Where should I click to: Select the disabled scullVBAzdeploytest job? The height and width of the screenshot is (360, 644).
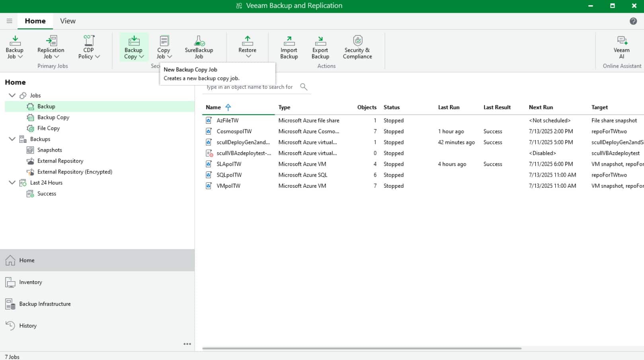tap(423, 153)
